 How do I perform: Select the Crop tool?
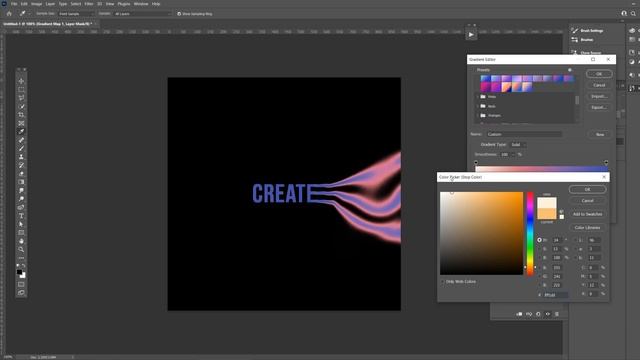[21, 115]
